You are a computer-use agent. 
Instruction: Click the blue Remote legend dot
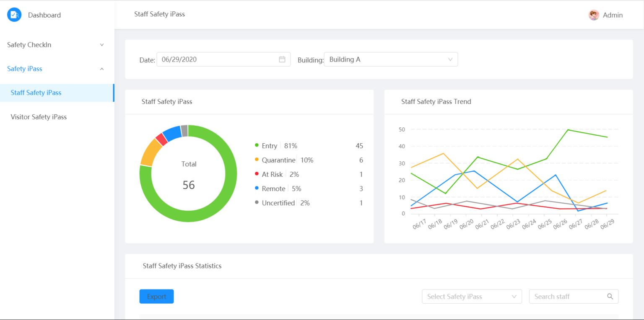click(x=257, y=188)
